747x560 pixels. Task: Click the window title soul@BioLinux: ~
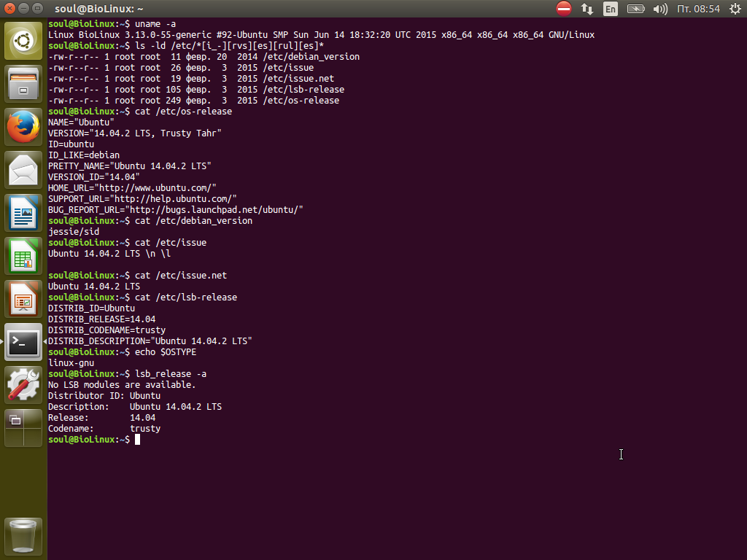pos(98,9)
